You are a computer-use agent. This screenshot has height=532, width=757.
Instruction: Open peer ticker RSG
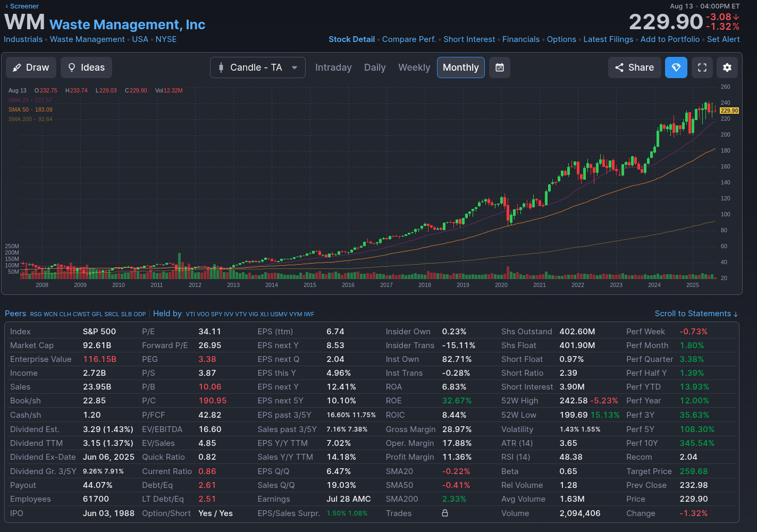[36, 314]
